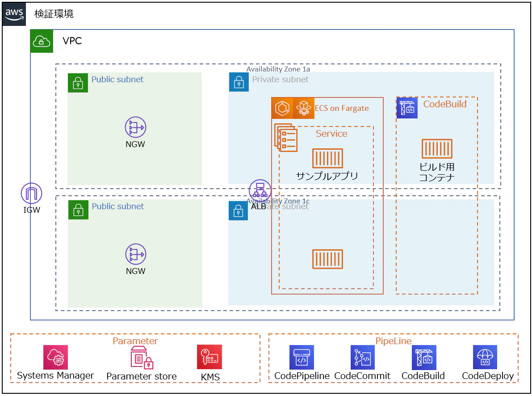The height and width of the screenshot is (396, 532).
Task: Click the ALB label
Action: pos(259,206)
